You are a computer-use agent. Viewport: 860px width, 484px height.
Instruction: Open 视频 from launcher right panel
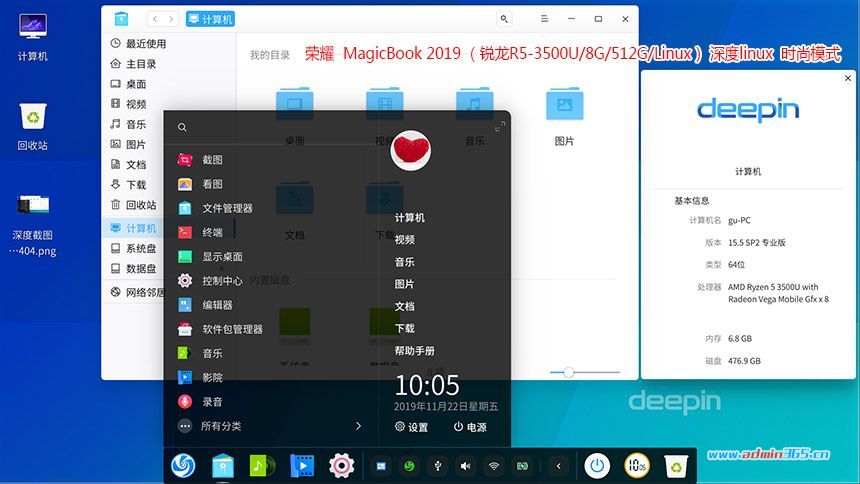click(405, 240)
